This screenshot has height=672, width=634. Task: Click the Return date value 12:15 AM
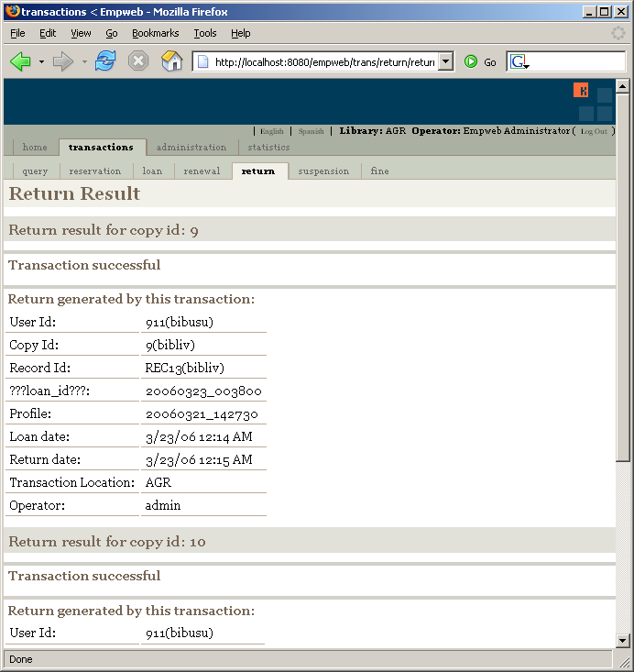[199, 460]
